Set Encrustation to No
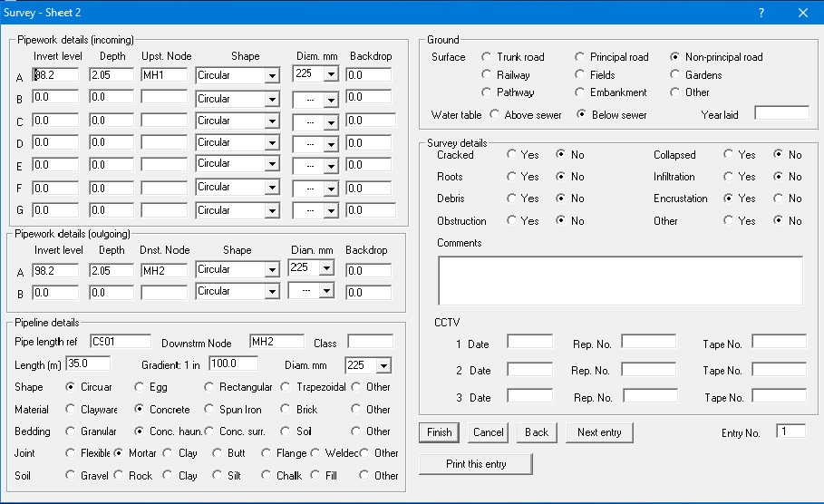This screenshot has height=504, width=824. tap(788, 199)
